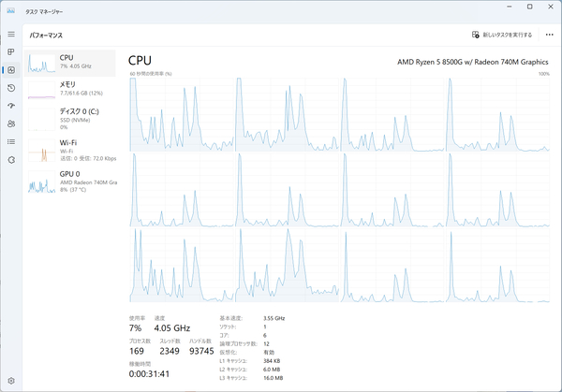The height and width of the screenshot is (392, 562).
Task: Click the thread count 2349
Action: pyautogui.click(x=170, y=351)
